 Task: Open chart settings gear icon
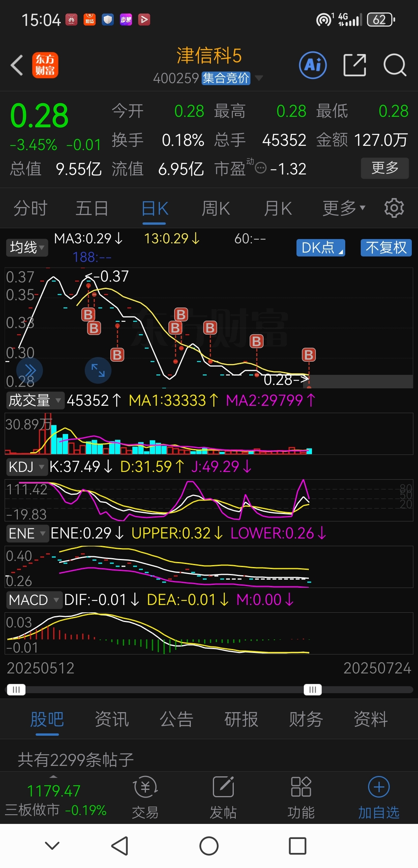pyautogui.click(x=394, y=208)
